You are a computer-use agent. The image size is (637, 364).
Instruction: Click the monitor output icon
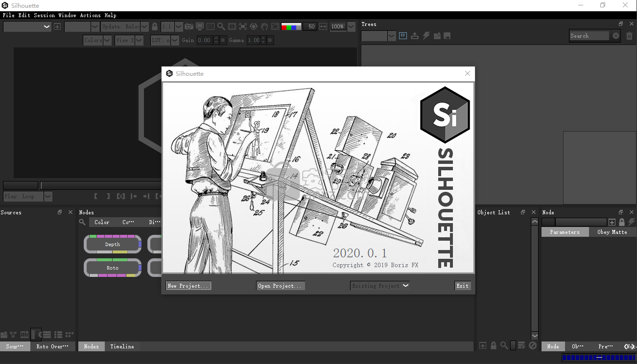coord(200,26)
